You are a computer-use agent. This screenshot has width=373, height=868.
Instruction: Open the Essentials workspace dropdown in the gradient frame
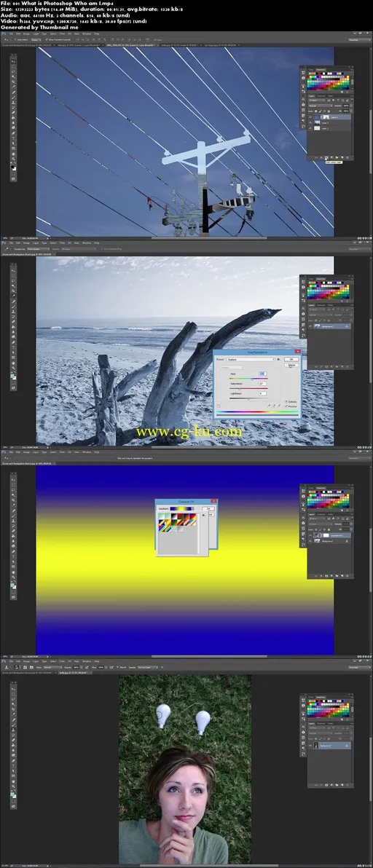pos(360,458)
